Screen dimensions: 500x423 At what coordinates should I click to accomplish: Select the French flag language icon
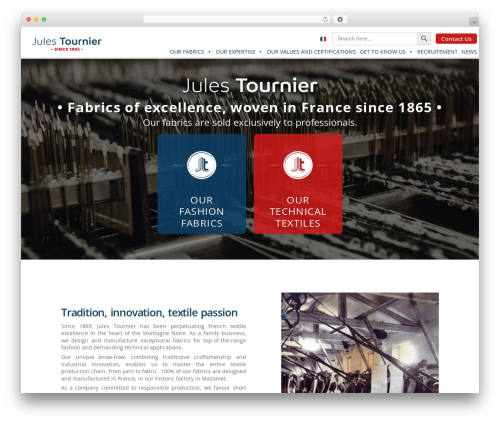[323, 39]
